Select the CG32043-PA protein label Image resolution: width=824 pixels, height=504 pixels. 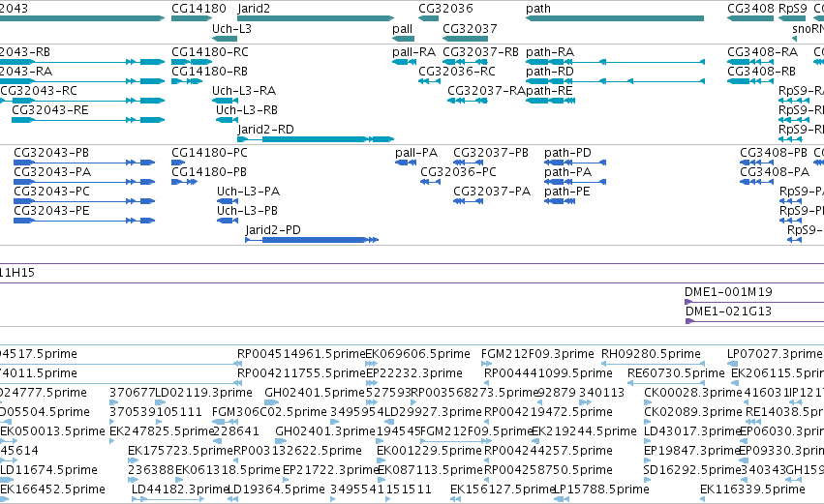pos(52,172)
